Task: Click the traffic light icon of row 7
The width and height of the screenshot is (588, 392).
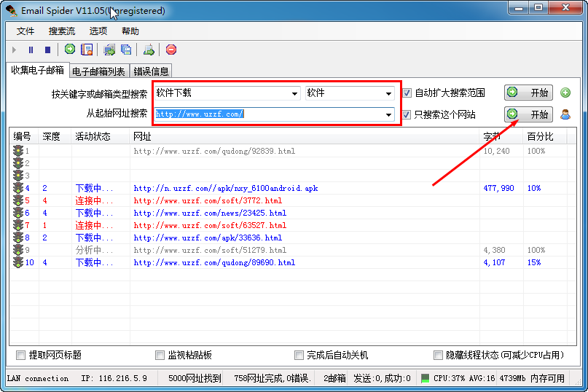Action: point(18,225)
